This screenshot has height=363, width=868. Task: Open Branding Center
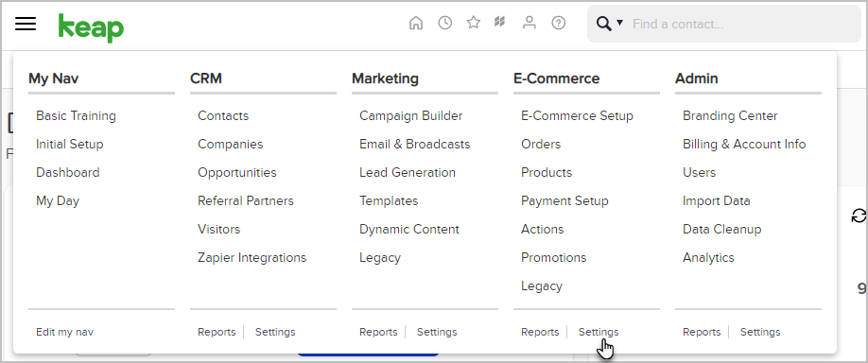pos(730,115)
